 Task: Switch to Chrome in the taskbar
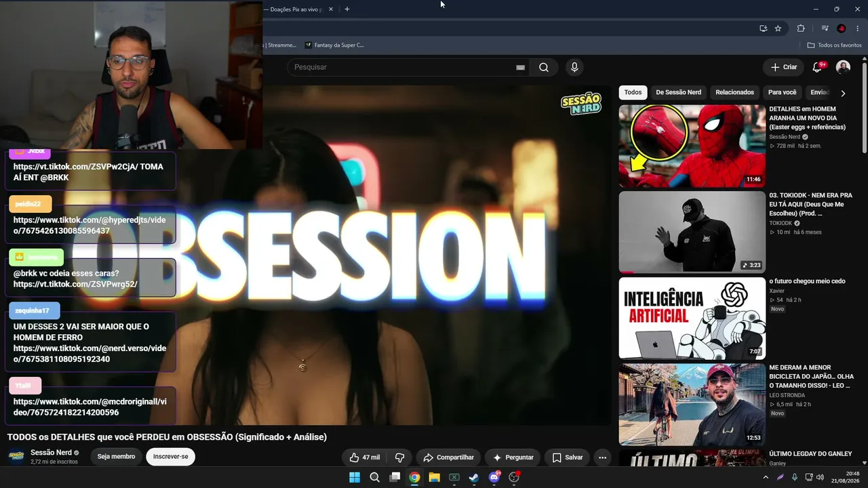[414, 477]
